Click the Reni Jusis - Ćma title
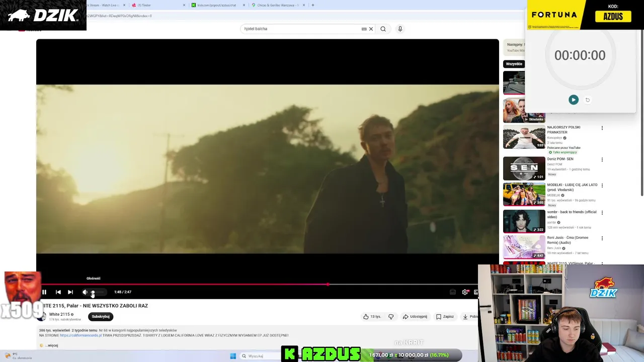The height and width of the screenshot is (362, 644). point(568,240)
